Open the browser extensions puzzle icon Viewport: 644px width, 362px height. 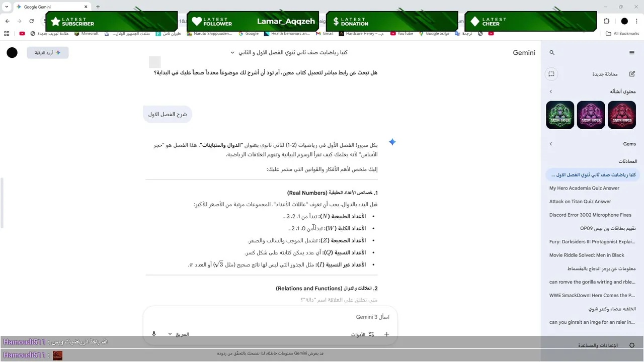tap(606, 21)
